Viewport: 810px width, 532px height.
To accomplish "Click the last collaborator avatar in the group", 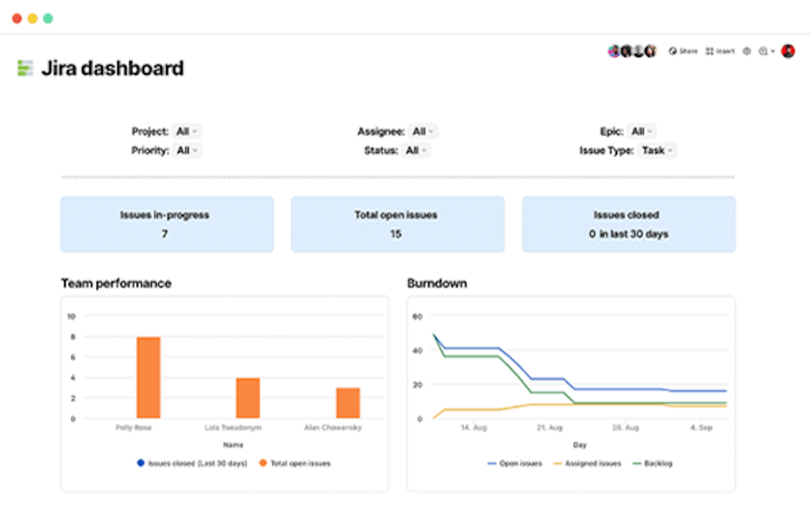I will tap(650, 51).
